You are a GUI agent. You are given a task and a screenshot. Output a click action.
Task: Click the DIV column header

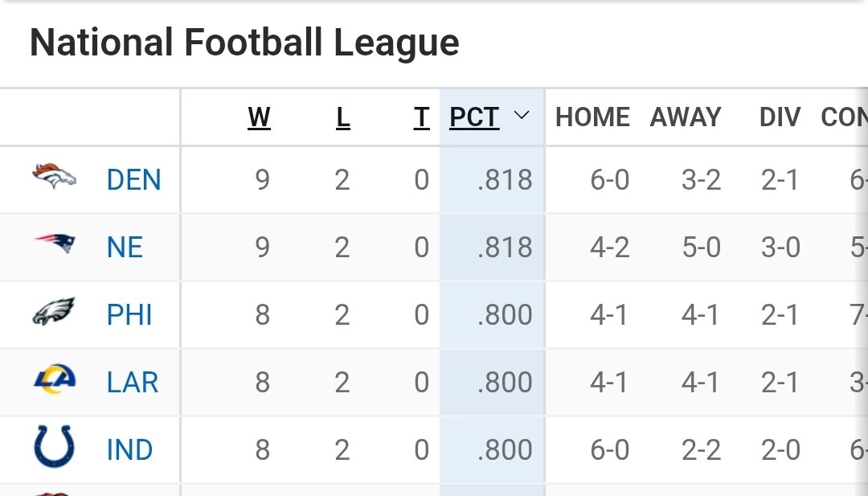click(780, 117)
